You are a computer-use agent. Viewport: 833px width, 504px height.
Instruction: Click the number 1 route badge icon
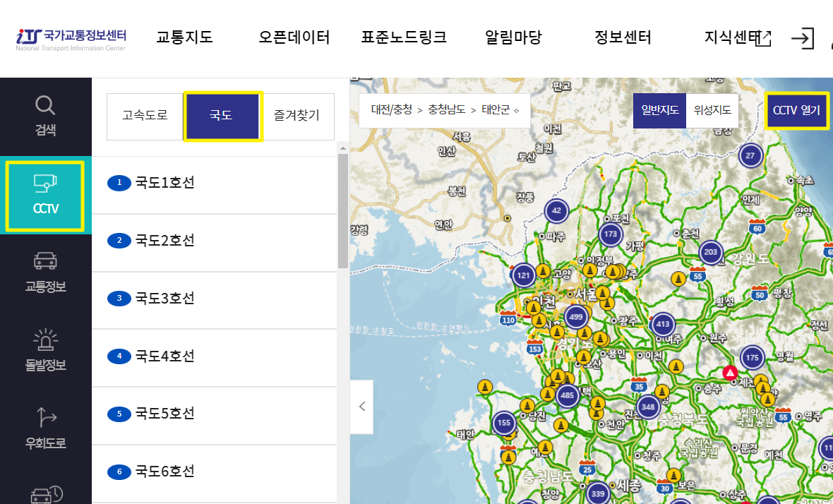[x=119, y=183]
